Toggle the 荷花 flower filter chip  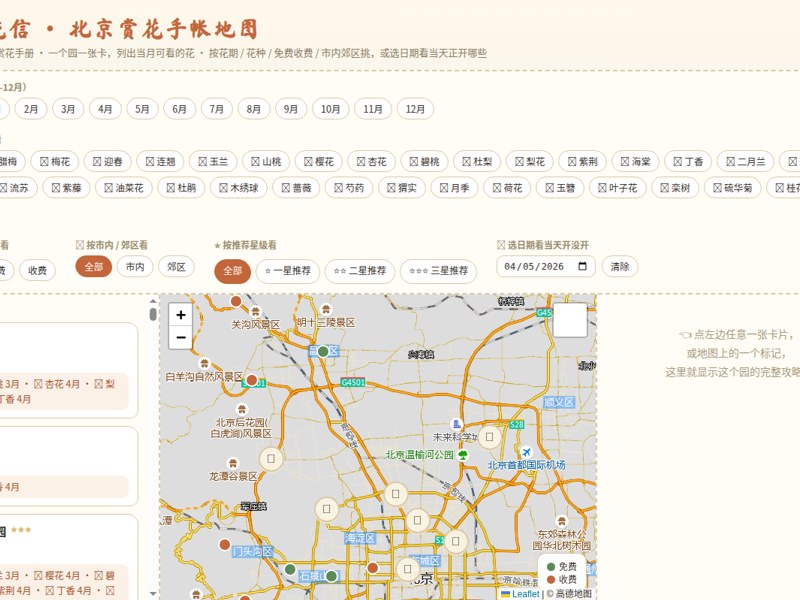507,188
